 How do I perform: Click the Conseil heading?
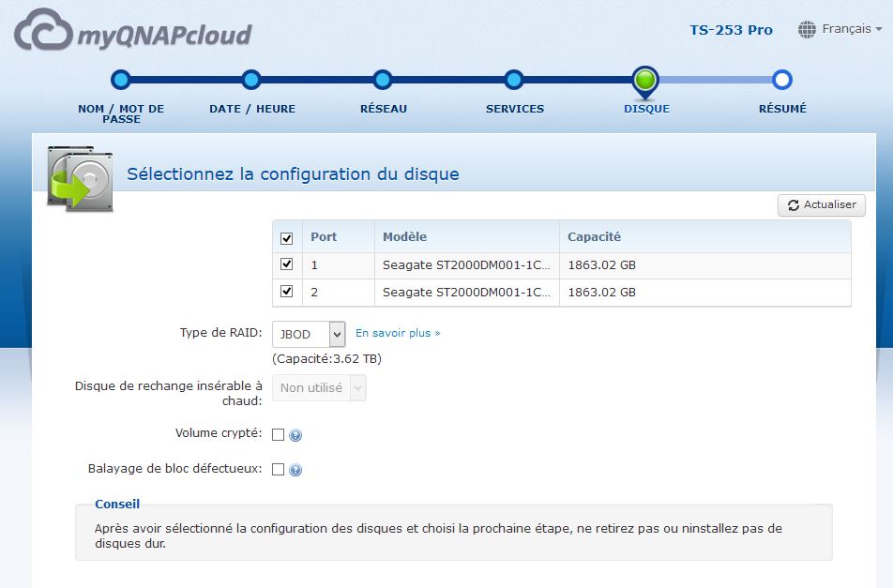[117, 504]
